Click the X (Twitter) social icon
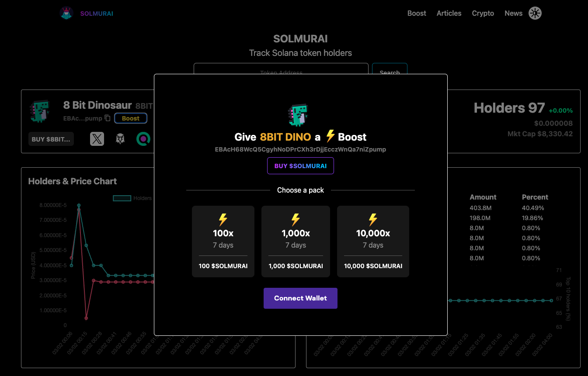Viewport: 588px width, 376px height. (97, 139)
